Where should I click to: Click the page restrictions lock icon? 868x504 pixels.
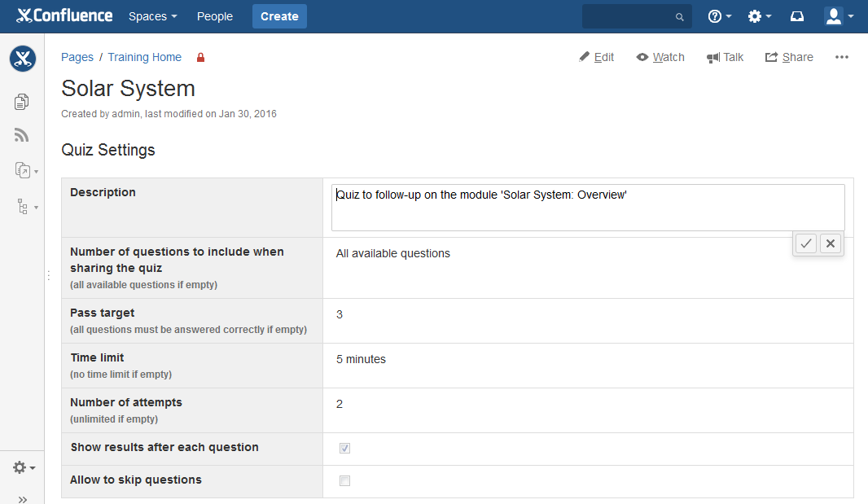pos(200,57)
